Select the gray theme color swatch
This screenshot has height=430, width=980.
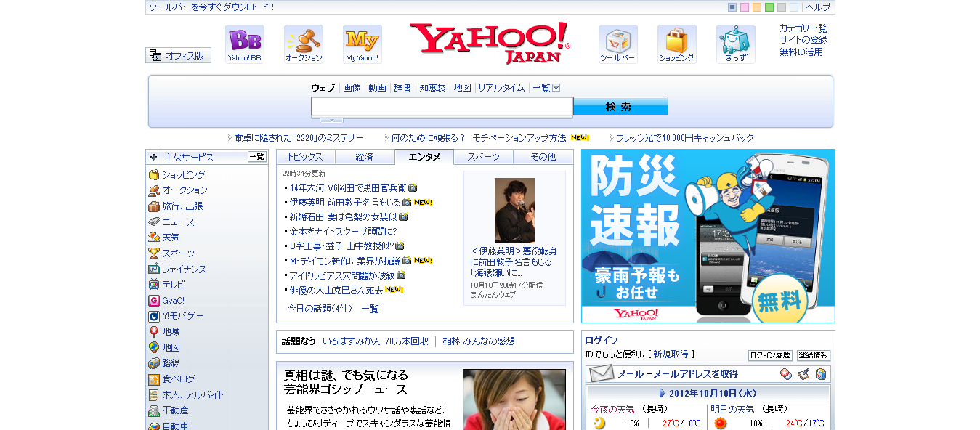[782, 7]
